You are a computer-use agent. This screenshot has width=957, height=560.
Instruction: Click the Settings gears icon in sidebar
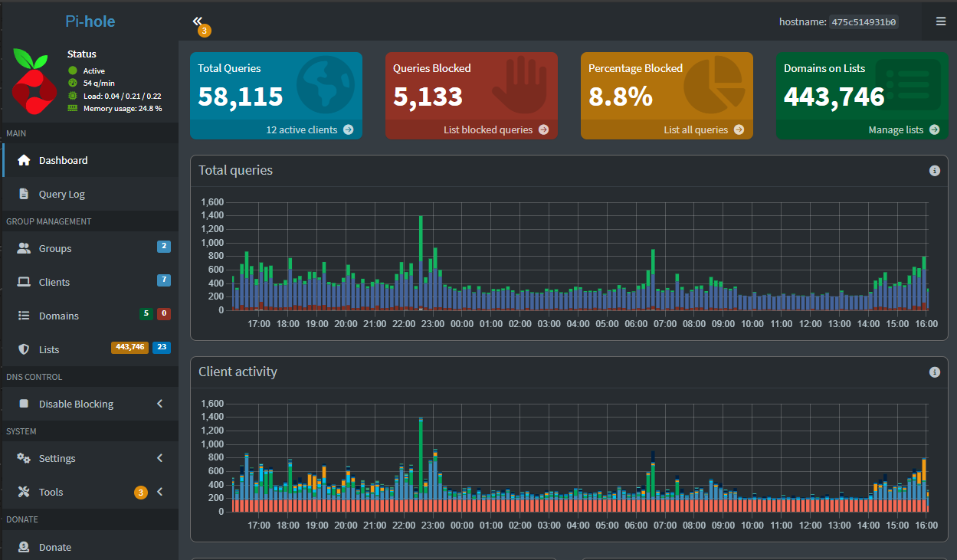click(x=23, y=457)
